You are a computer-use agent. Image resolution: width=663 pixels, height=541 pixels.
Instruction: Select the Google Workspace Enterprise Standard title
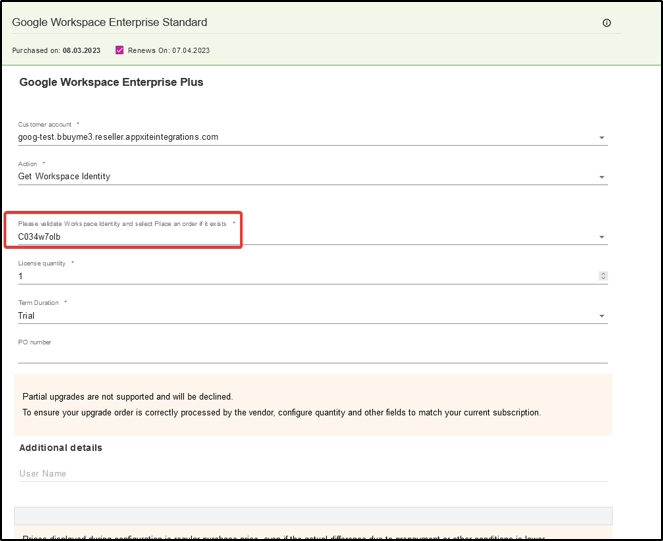110,22
